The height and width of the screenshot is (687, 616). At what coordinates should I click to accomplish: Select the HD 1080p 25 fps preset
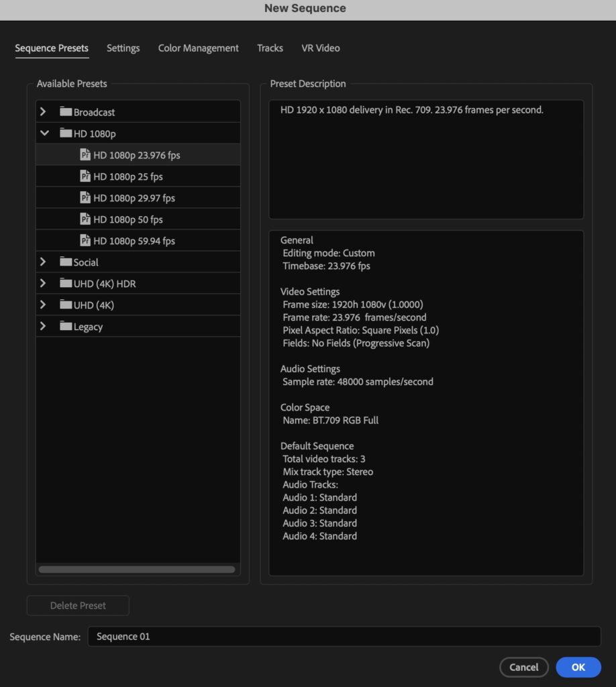point(138,176)
